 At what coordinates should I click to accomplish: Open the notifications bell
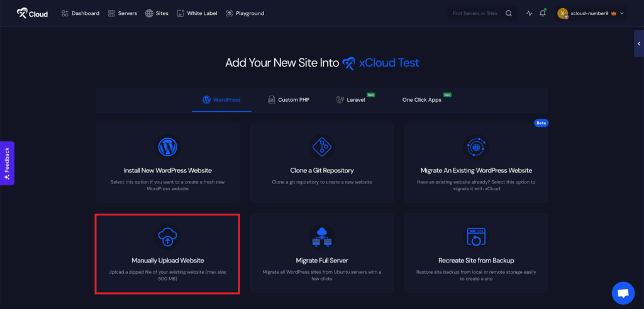543,13
